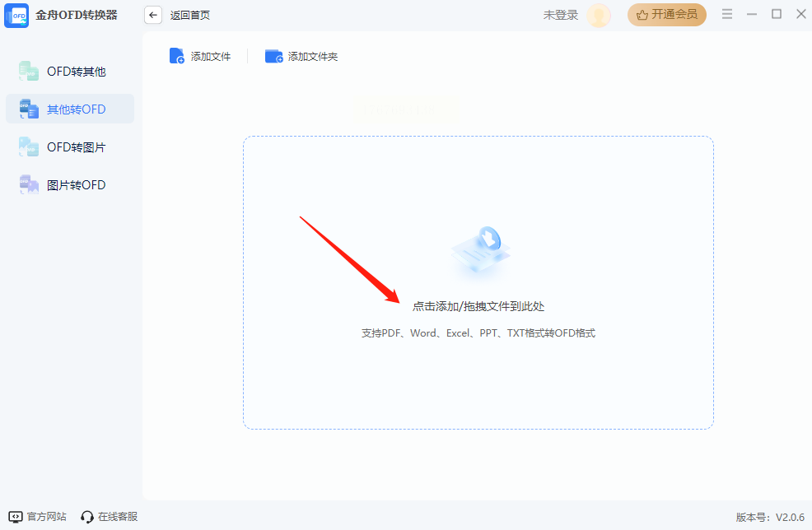Viewport: 812px width, 530px height.
Task: Click 开通会员 membership button
Action: pos(667,15)
